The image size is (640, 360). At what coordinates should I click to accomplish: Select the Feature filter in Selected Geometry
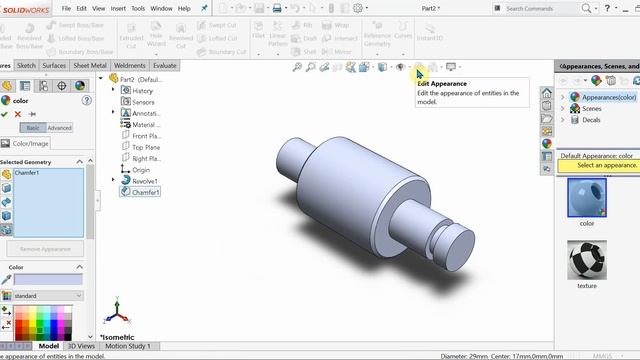(x=6, y=230)
